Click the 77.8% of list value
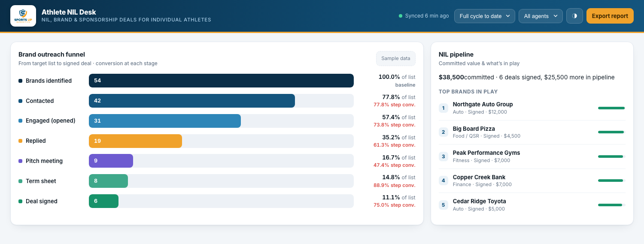644x244 pixels. [399, 97]
